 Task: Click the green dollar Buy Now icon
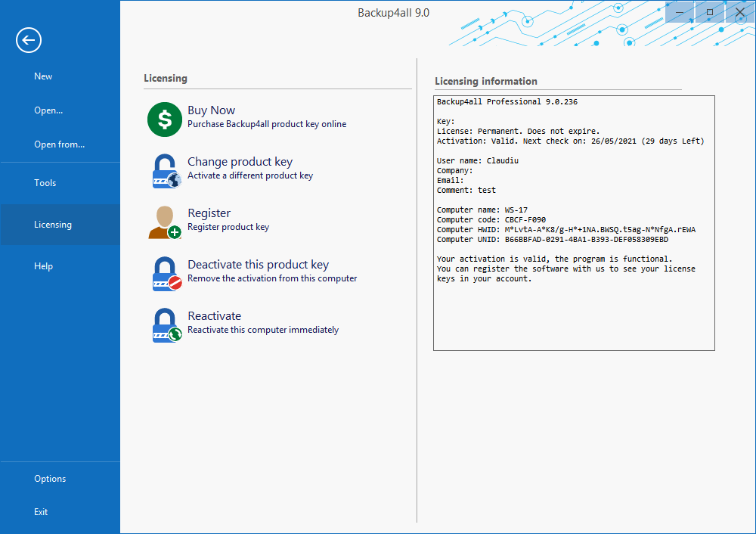(x=164, y=120)
